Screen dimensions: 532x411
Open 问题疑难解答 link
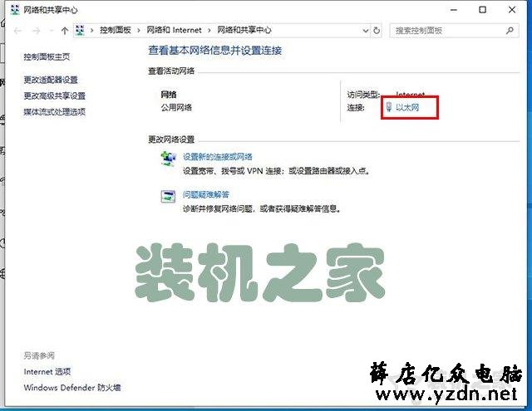pyautogui.click(x=206, y=194)
